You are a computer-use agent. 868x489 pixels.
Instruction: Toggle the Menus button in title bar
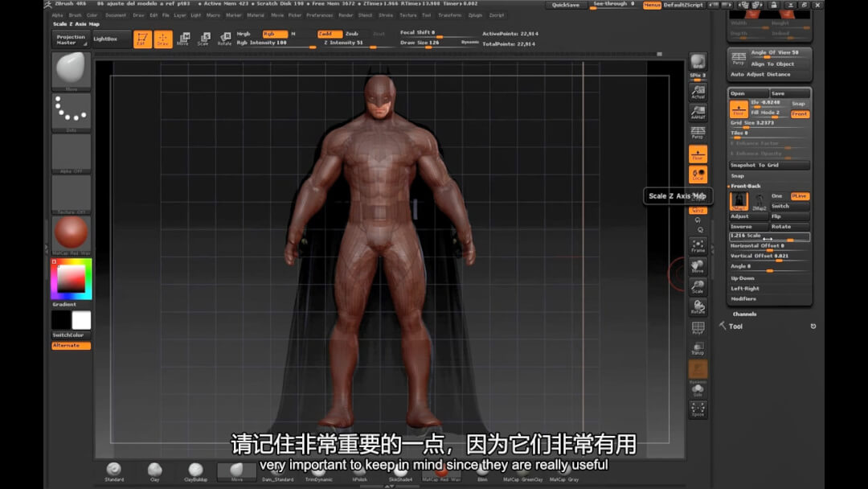(x=652, y=5)
